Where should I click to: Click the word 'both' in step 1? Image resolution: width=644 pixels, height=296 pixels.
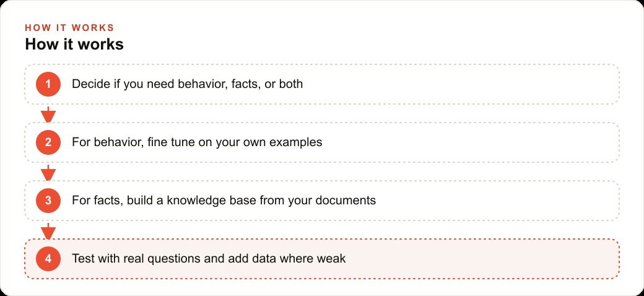[291, 84]
